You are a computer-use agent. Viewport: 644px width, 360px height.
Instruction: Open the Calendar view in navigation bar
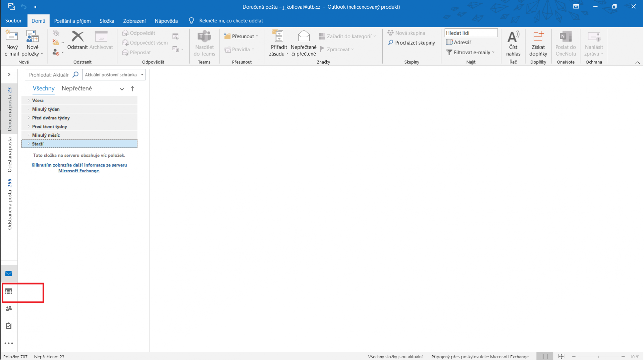tap(9, 291)
